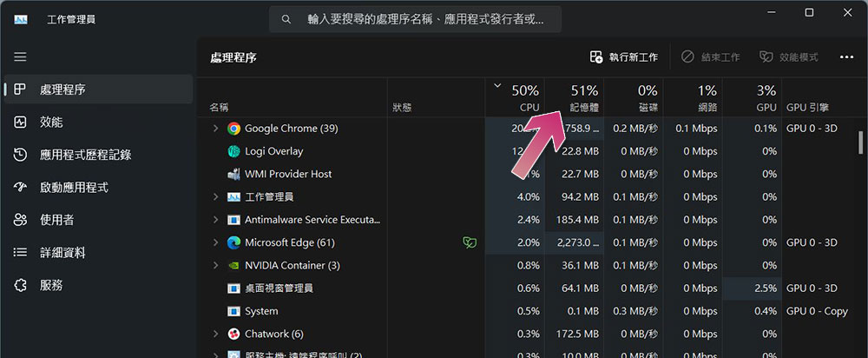Click the vertical scrollbar of process list
Viewport: 868px width, 358px height.
coord(861,142)
